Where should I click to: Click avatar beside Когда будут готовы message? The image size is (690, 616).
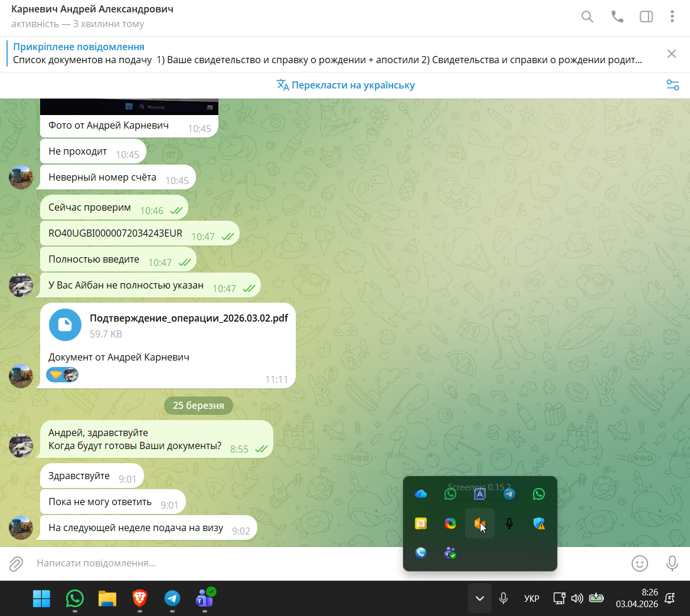coord(21,445)
